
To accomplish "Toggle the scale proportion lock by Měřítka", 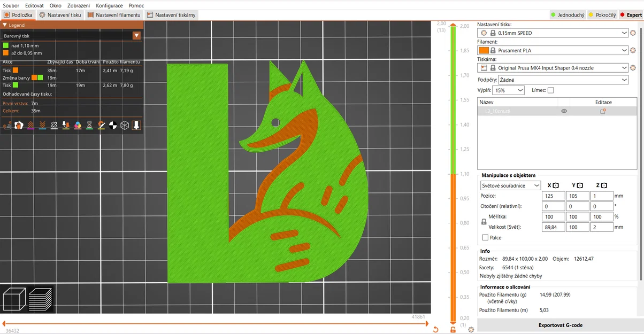I will tap(484, 221).
